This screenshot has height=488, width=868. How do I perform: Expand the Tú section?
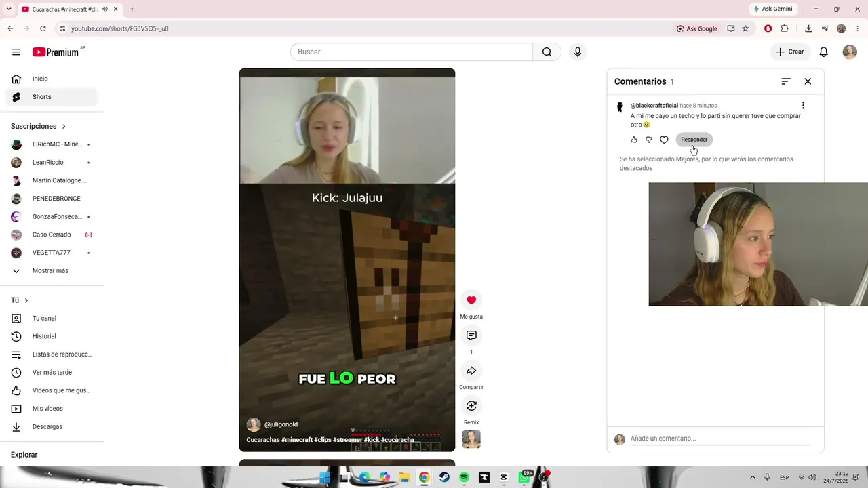(x=20, y=300)
